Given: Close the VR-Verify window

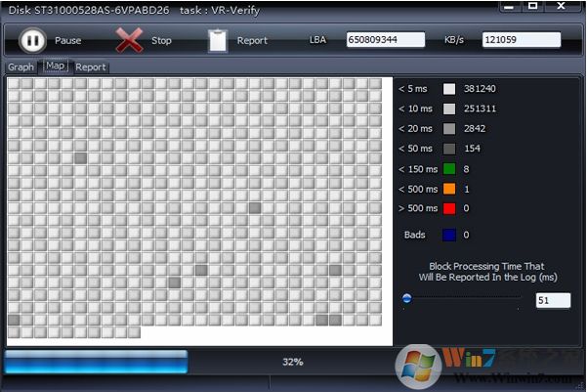Looking at the screenshot, I should 561,6.
